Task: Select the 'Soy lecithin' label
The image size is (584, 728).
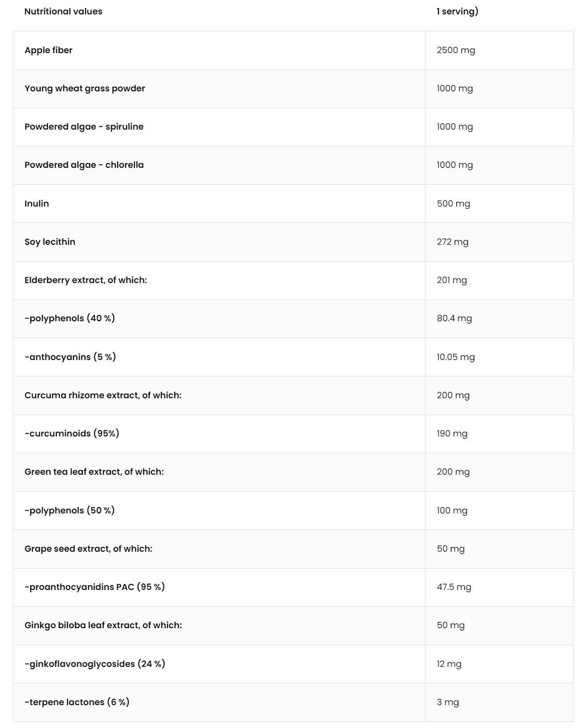Action: click(50, 242)
